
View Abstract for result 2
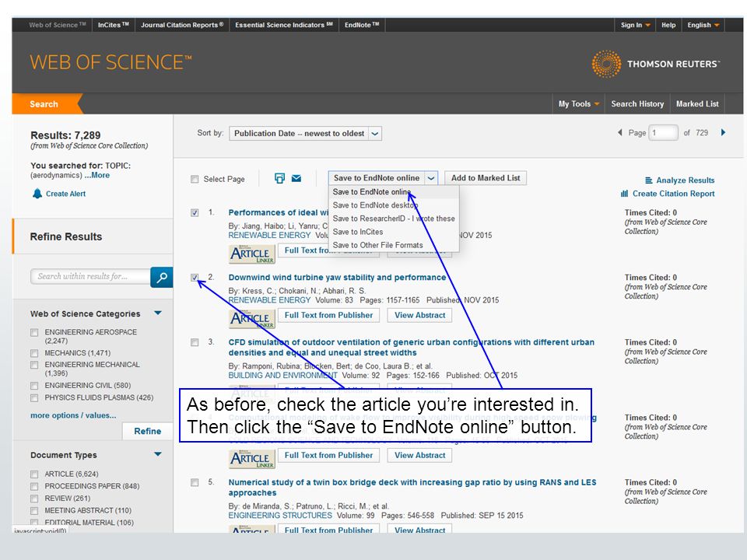(419, 315)
